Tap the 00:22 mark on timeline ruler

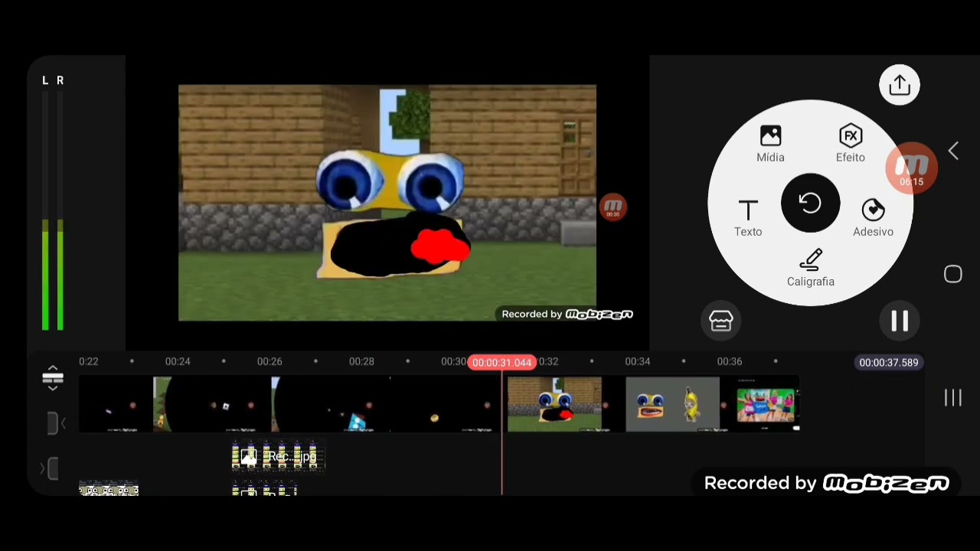pyautogui.click(x=88, y=361)
